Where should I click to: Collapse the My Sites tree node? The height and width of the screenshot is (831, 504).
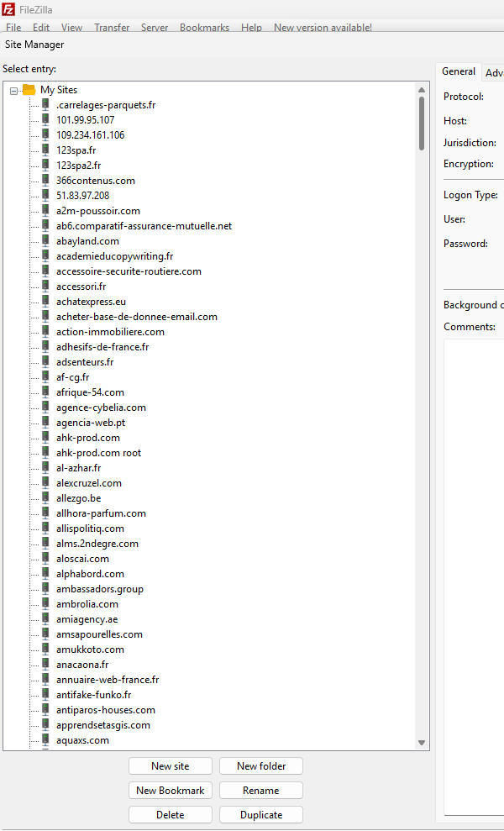pos(13,91)
